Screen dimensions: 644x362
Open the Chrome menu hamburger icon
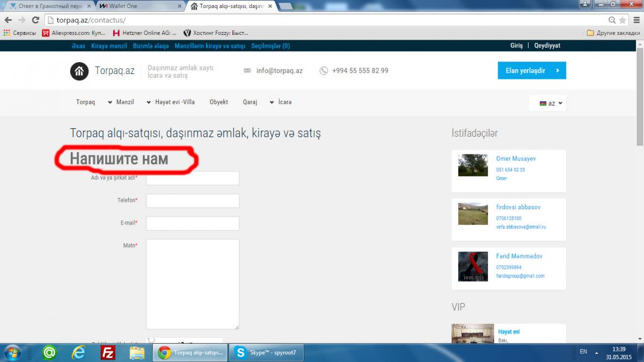(x=635, y=20)
